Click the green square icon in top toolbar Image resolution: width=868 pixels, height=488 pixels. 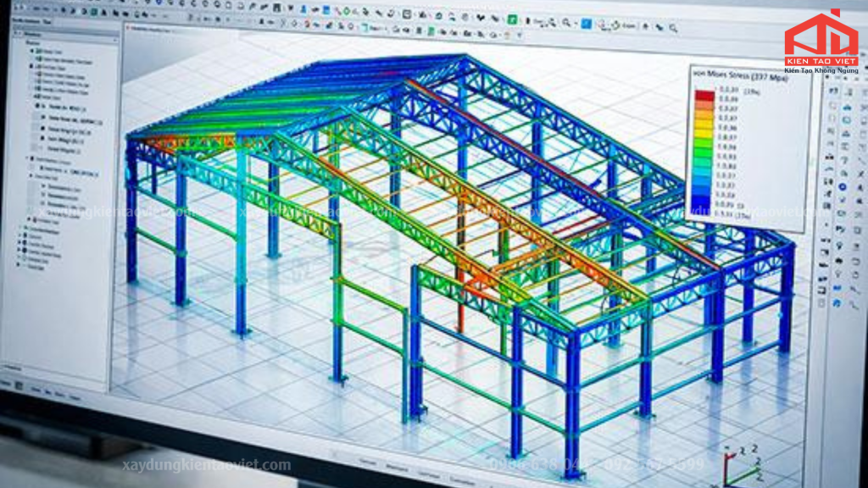click(x=513, y=20)
